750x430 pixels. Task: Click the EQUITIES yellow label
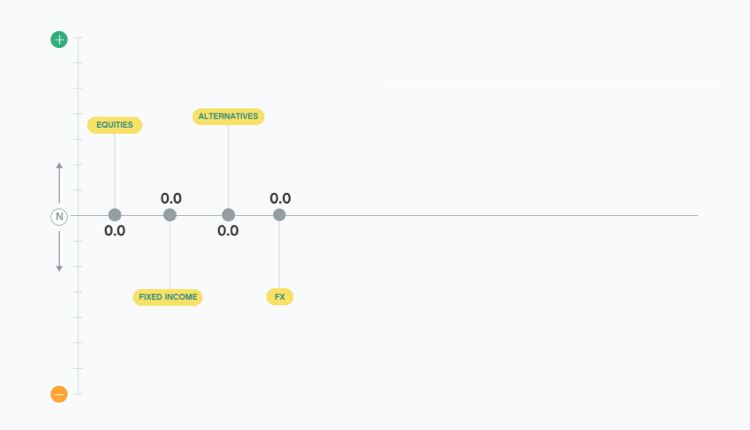115,125
